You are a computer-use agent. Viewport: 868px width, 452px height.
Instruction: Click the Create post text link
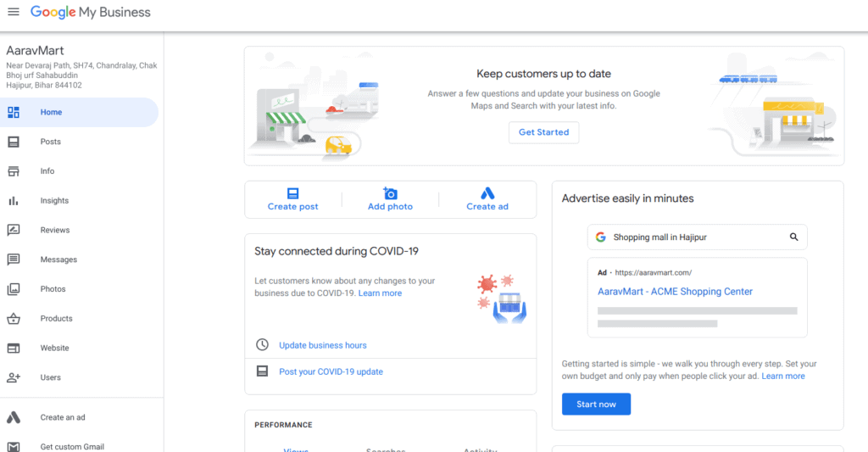coord(292,207)
